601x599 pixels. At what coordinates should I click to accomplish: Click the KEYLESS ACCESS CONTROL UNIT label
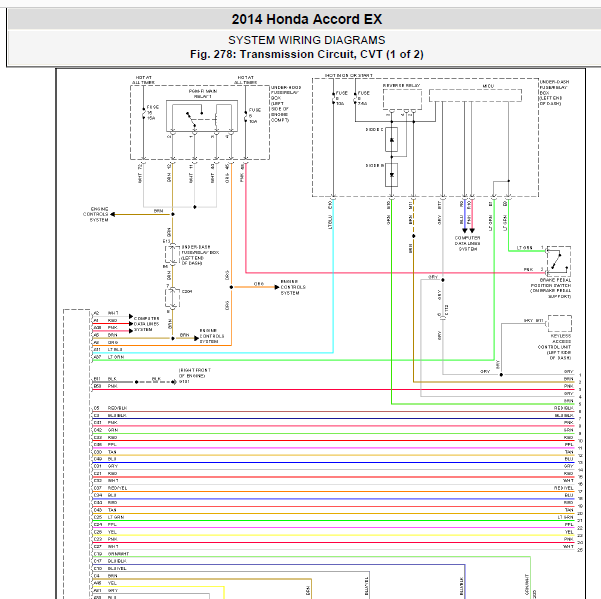(555, 347)
